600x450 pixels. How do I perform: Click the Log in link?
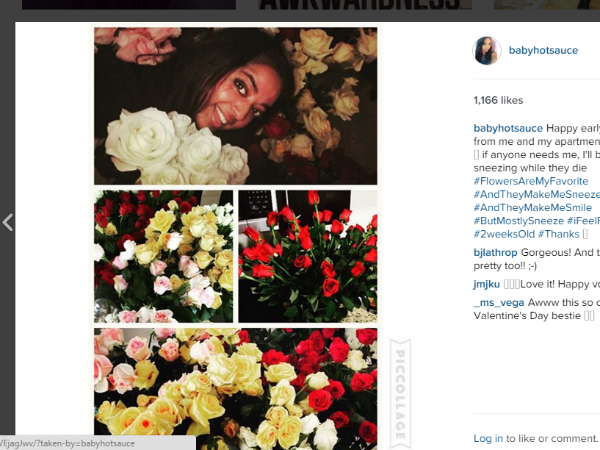click(488, 439)
